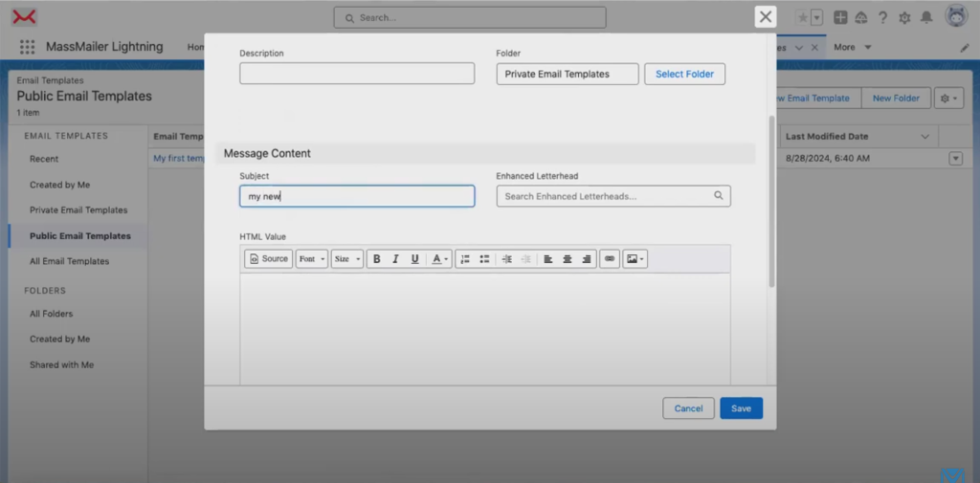Click the Subject input field
Image resolution: width=980 pixels, height=483 pixels.
357,196
